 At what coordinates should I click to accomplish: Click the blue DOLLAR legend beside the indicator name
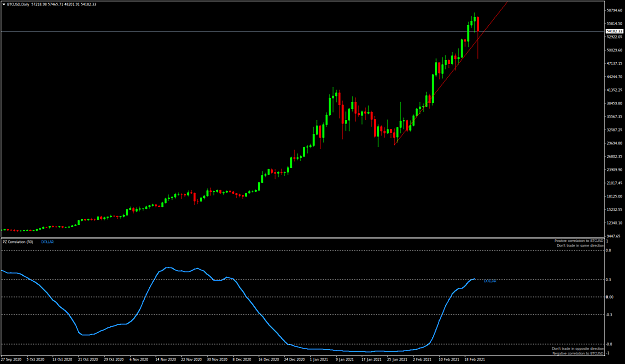(x=47, y=242)
